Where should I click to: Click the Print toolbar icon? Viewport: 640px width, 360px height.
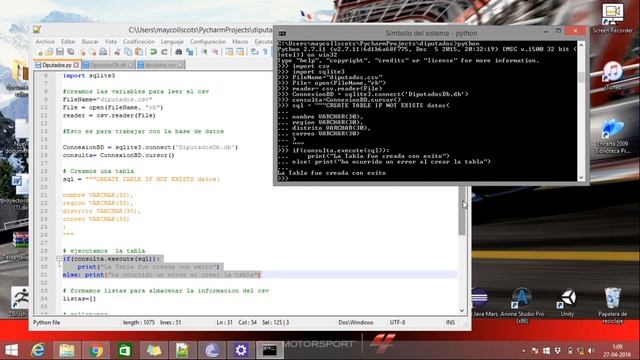pyautogui.click(x=103, y=52)
